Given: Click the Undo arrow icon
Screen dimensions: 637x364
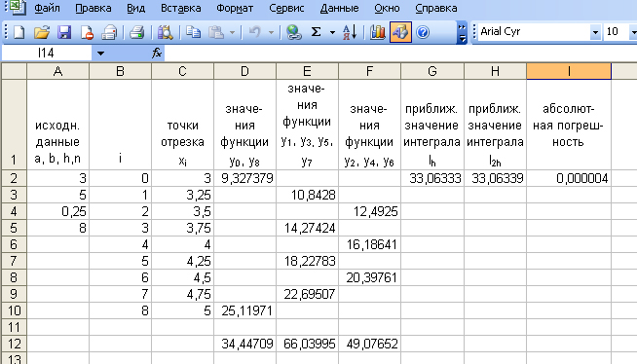Looking at the screenshot, I should coord(255,32).
